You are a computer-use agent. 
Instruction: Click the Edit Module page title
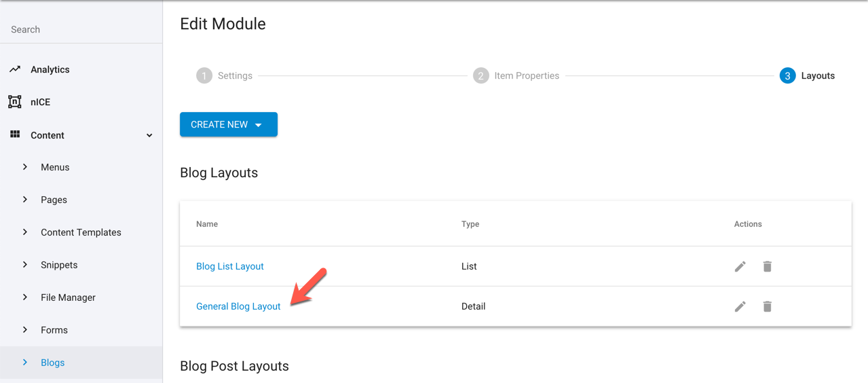click(x=223, y=24)
